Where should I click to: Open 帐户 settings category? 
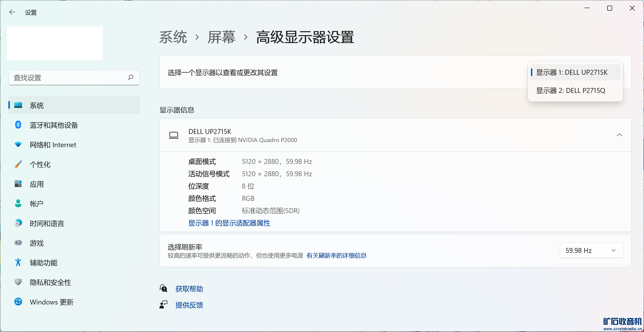(37, 203)
